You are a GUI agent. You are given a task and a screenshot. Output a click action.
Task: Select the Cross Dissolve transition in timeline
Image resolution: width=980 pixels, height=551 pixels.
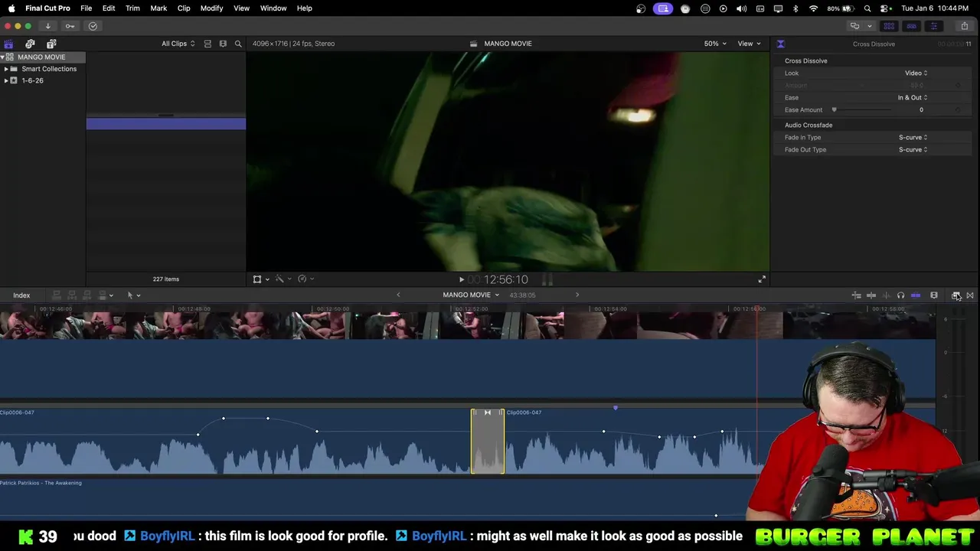488,442
